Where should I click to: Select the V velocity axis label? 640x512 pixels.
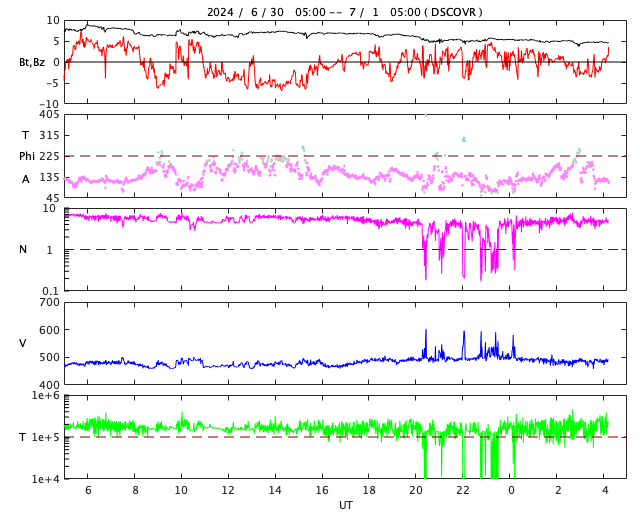pos(23,343)
